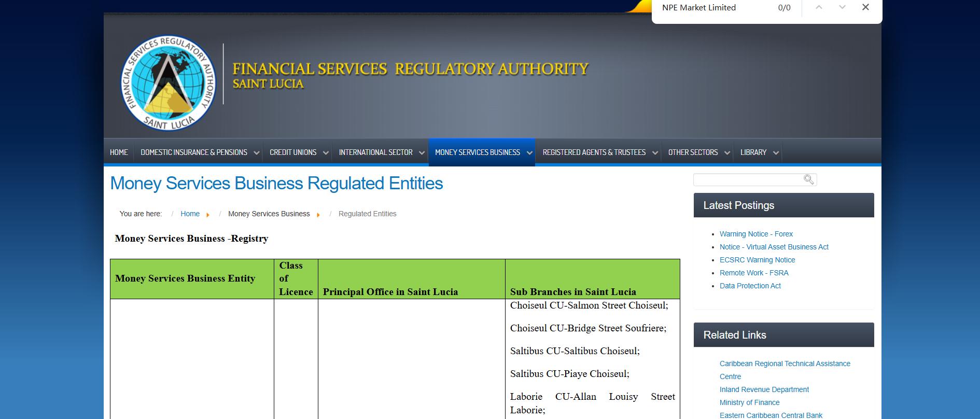Click the 0/0 find results counter
980x419 pixels.
click(x=784, y=8)
